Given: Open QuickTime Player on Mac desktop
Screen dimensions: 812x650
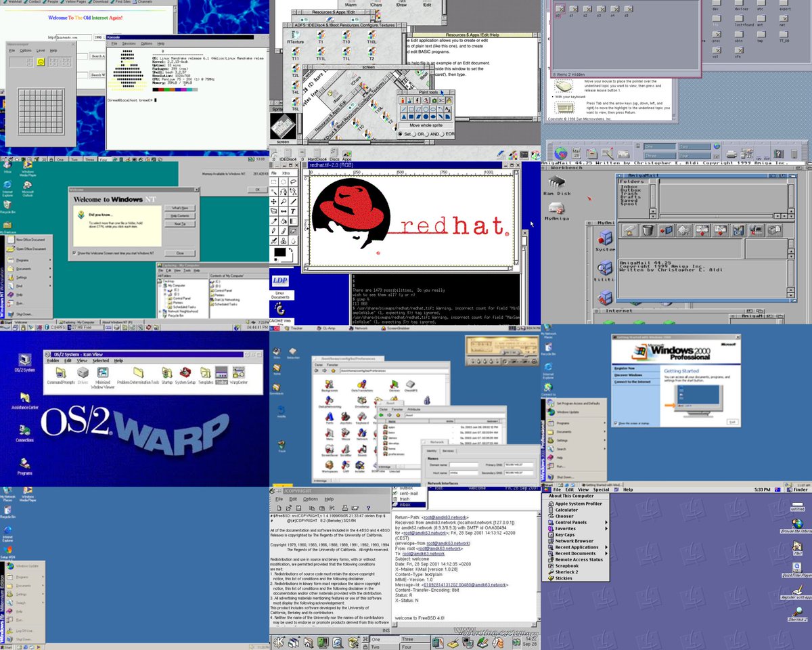Looking at the screenshot, I should [x=797, y=570].
